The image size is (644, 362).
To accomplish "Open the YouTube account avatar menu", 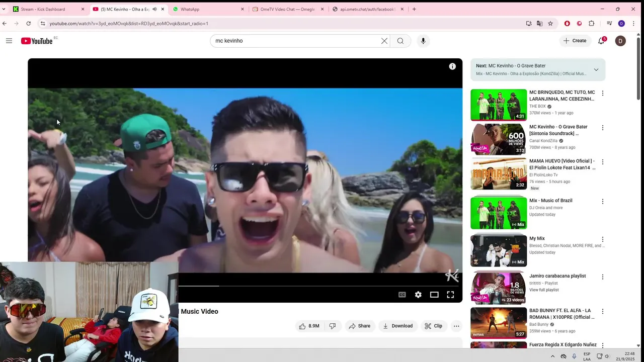I will tap(620, 41).
